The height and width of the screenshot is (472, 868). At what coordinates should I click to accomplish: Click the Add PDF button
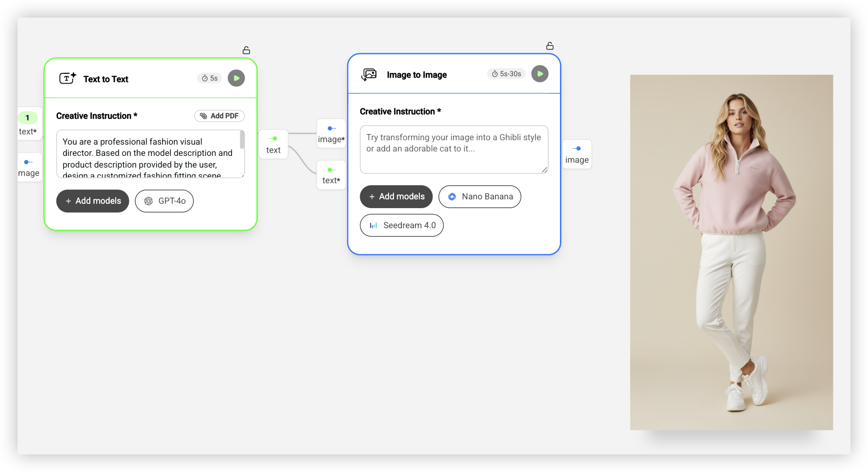(220, 116)
